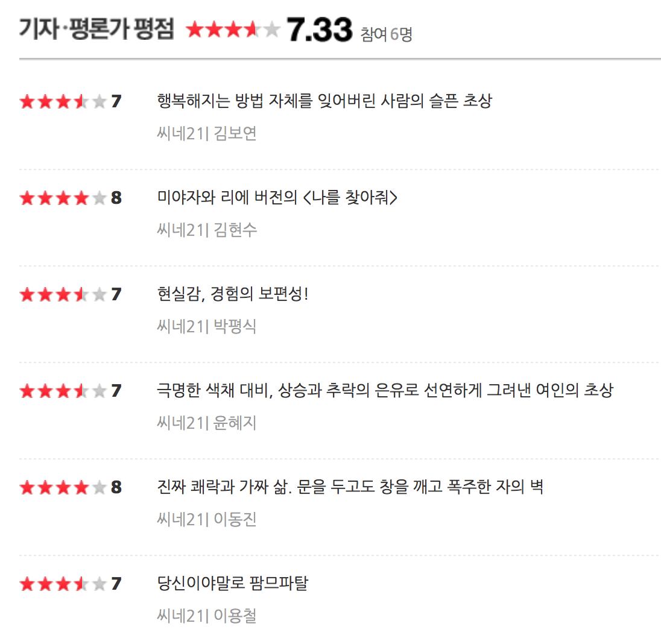The height and width of the screenshot is (644, 661).
Task: Click the overall 7.33 star rating icons
Action: [233, 30]
